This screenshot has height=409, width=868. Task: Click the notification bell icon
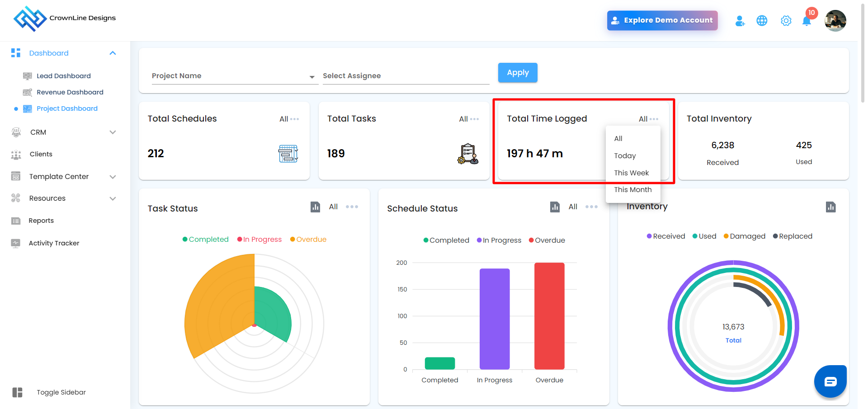pyautogui.click(x=806, y=21)
